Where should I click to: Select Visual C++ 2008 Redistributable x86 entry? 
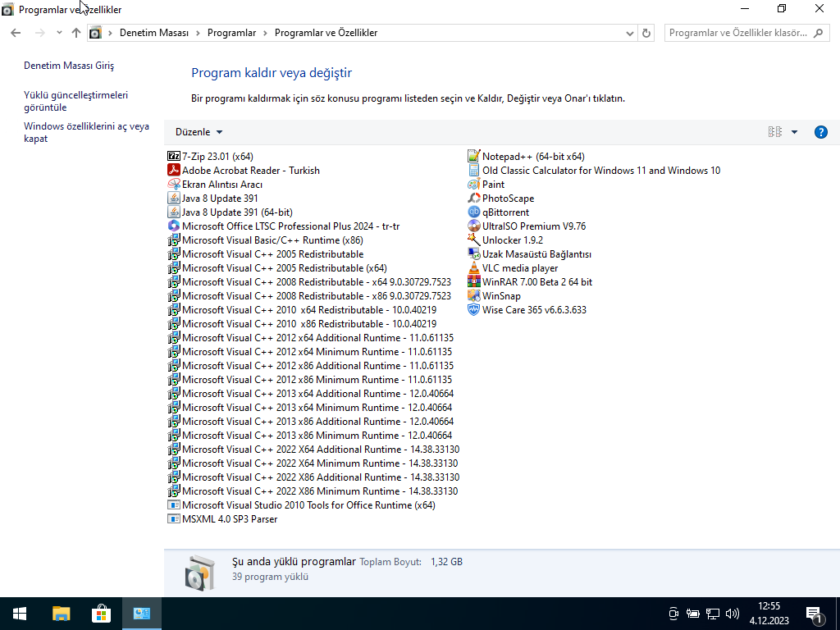(309, 295)
